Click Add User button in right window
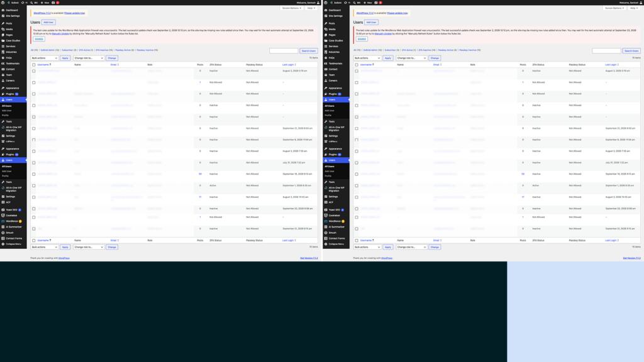 point(371,22)
